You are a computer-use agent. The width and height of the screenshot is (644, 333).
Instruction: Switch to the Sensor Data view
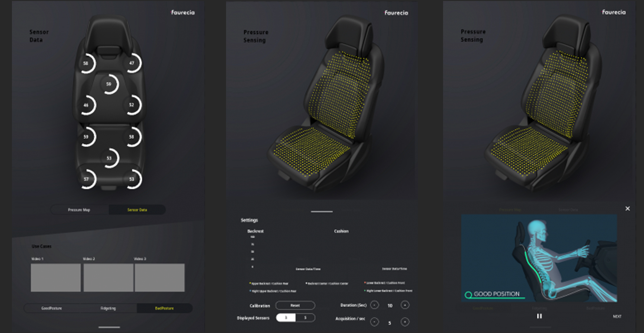[x=137, y=210]
